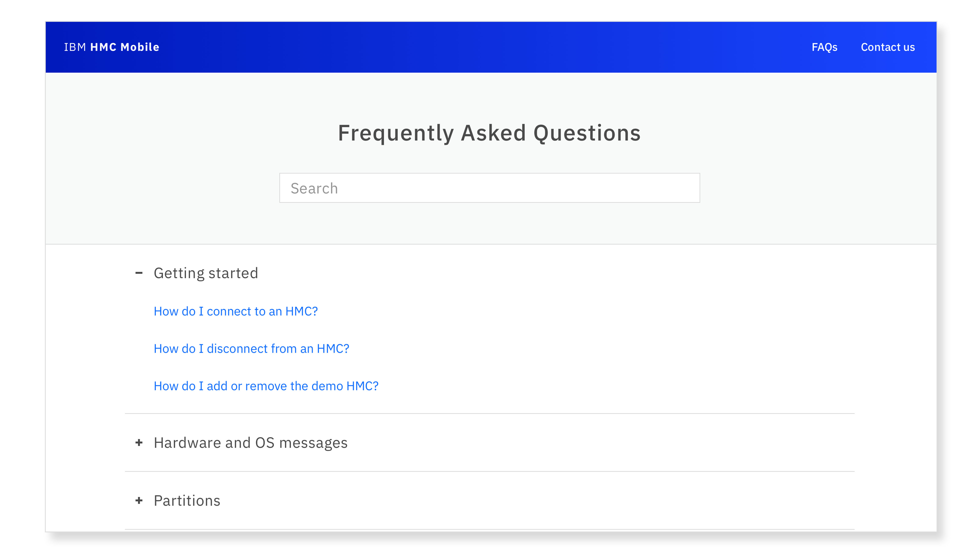Collapse Getting started using the minus icon
Screen dimensions: 980x551
[139, 273]
